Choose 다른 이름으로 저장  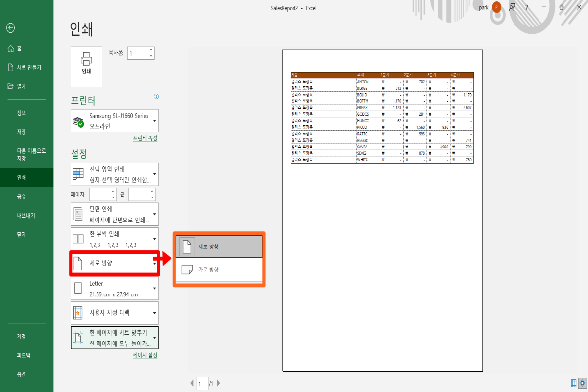[26, 154]
